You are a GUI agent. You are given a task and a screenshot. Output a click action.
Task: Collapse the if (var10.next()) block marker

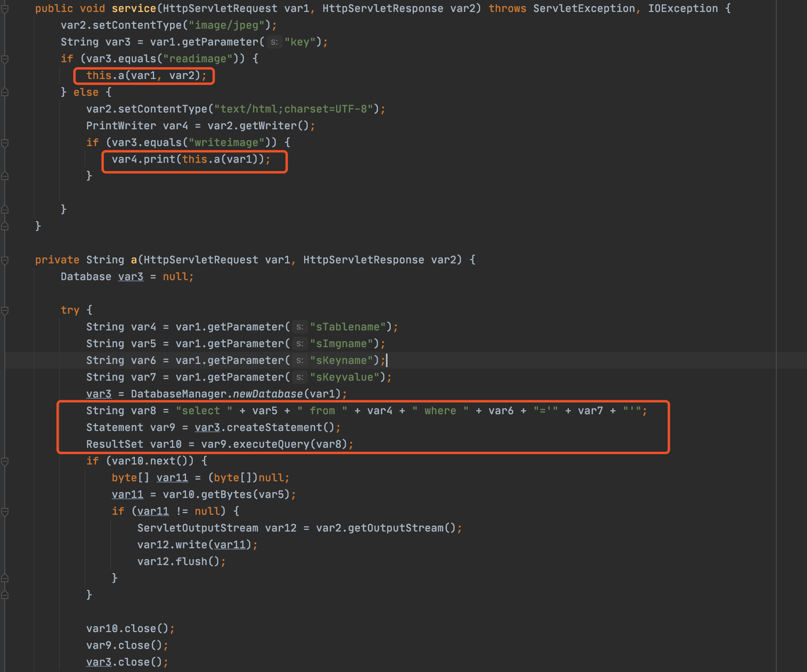click(x=4, y=461)
